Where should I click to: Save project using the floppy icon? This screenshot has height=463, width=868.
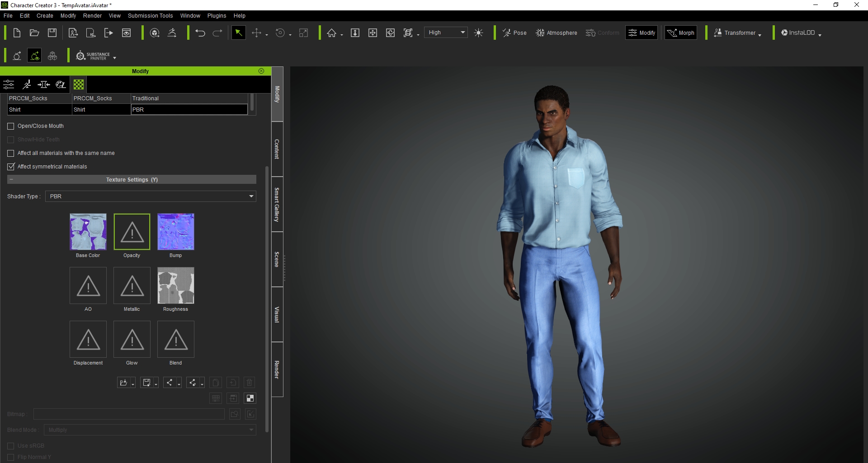[x=52, y=33]
